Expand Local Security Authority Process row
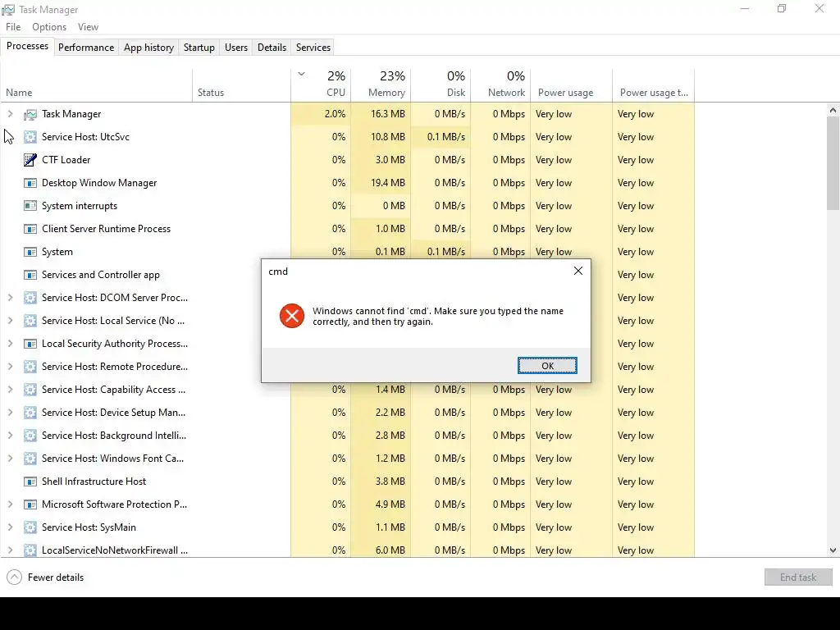Viewport: 840px width, 630px height. coord(10,344)
